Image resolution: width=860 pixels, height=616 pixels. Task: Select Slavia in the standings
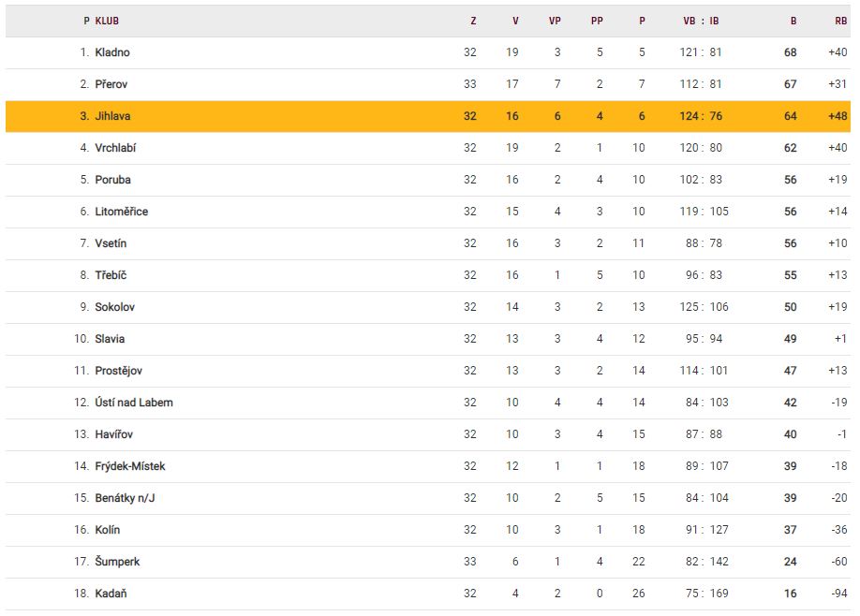110,339
